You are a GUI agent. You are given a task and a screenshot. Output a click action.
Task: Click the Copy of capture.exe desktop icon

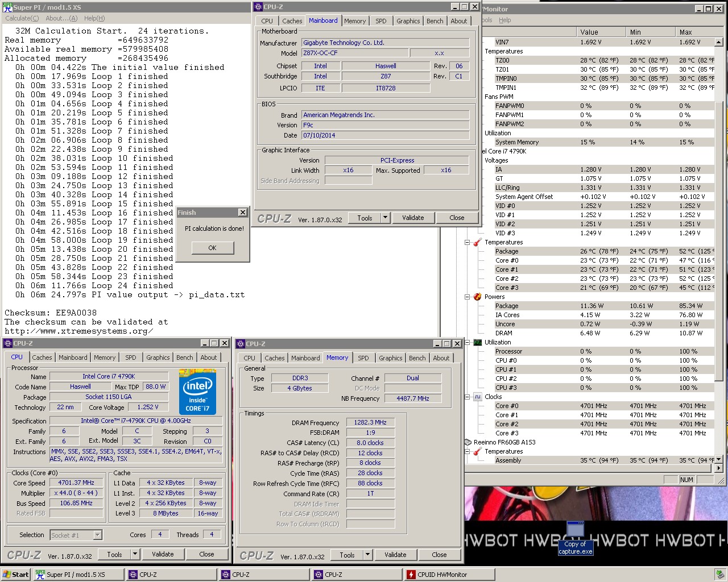pos(576,538)
